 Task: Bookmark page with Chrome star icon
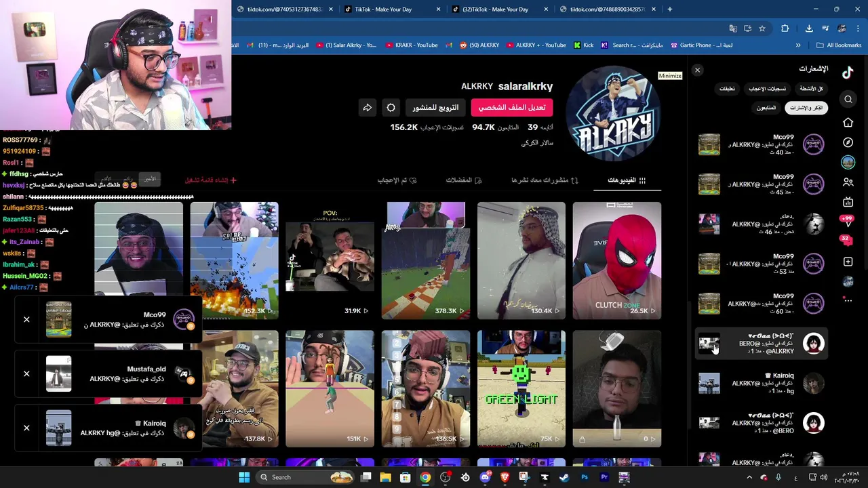click(x=762, y=28)
